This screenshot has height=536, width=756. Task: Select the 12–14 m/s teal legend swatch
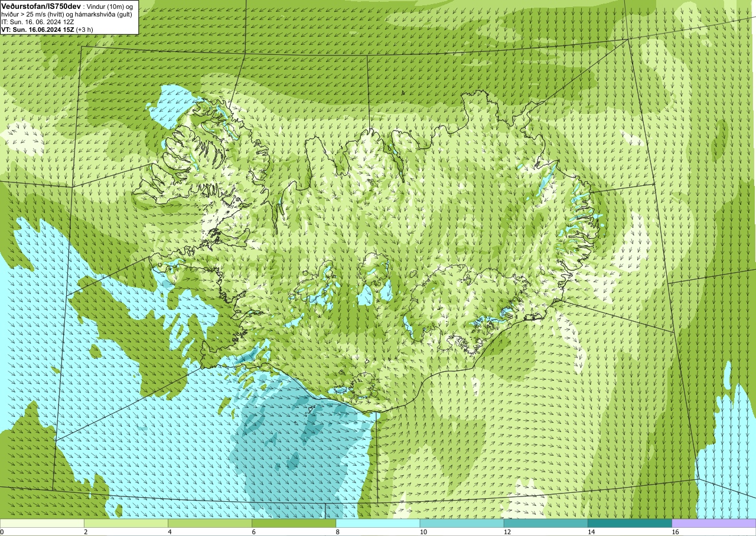pos(546,523)
